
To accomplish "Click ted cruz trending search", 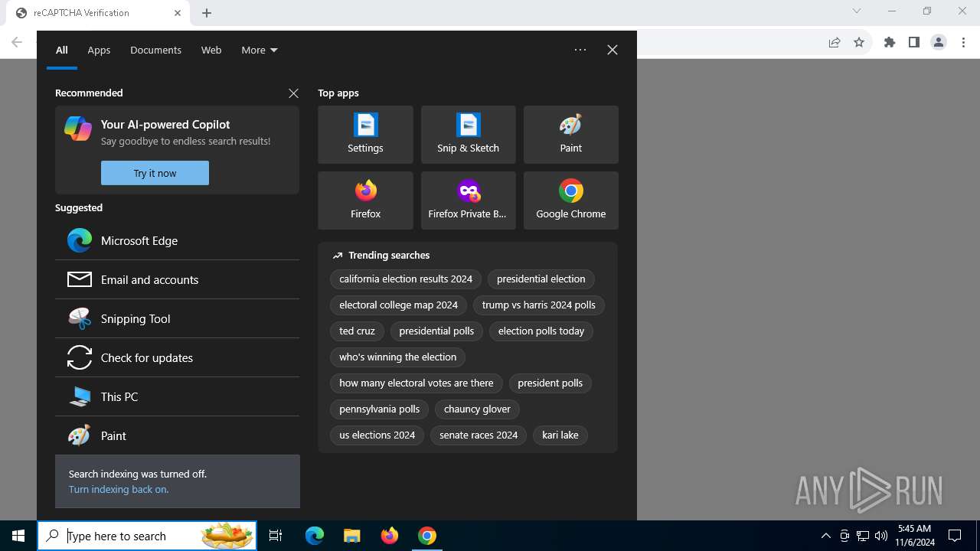I will point(357,331).
